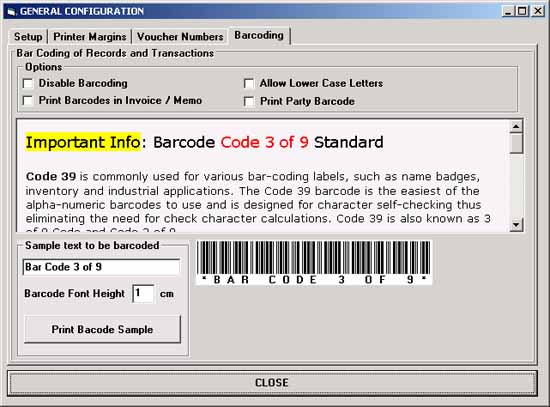Image resolution: width=550 pixels, height=407 pixels.
Task: Open the Printer Margins tab
Action: point(90,36)
